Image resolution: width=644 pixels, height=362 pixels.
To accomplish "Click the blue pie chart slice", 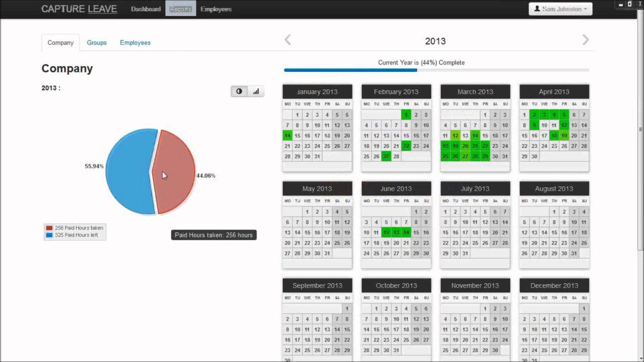I will [129, 172].
